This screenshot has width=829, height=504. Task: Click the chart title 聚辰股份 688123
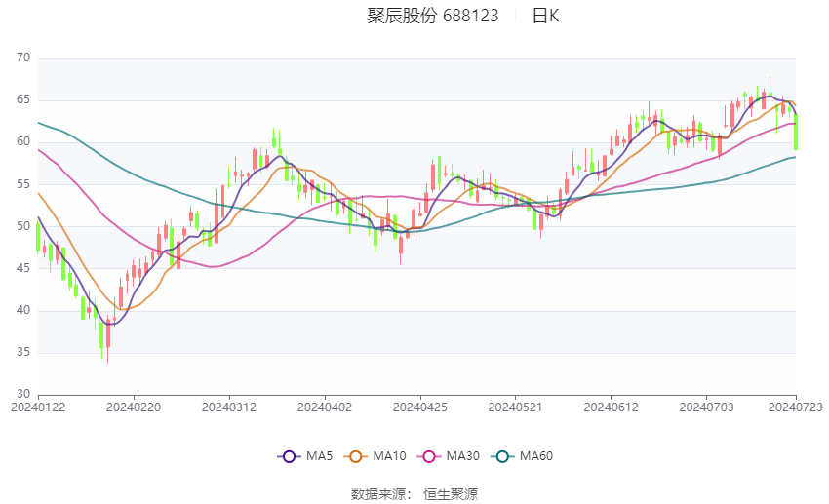pos(433,16)
